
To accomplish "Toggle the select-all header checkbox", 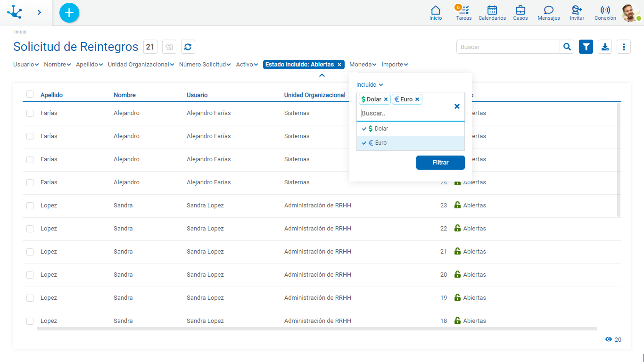I will point(30,94).
